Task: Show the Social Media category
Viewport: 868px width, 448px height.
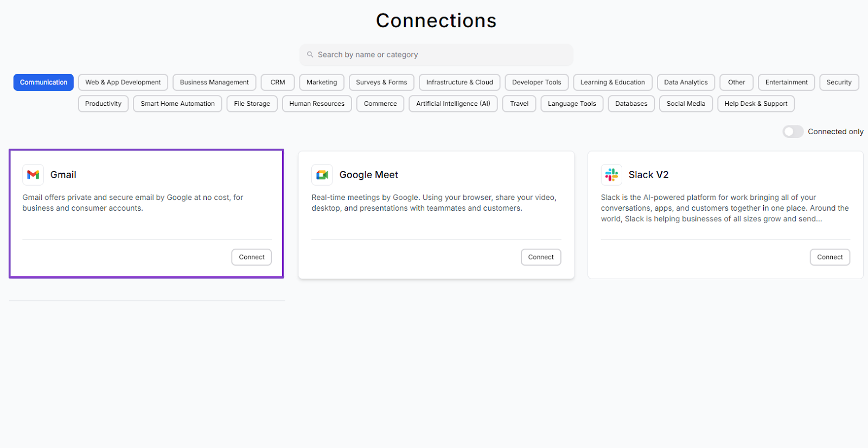Action: pyautogui.click(x=686, y=104)
